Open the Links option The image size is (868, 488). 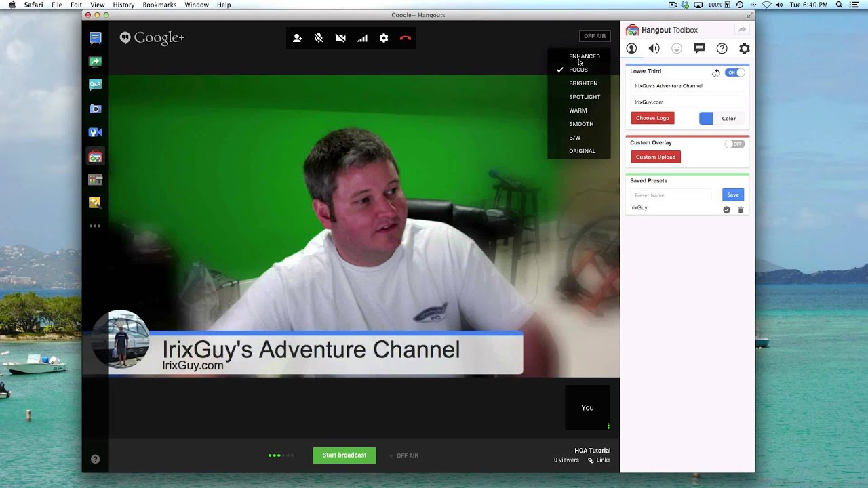pyautogui.click(x=599, y=460)
